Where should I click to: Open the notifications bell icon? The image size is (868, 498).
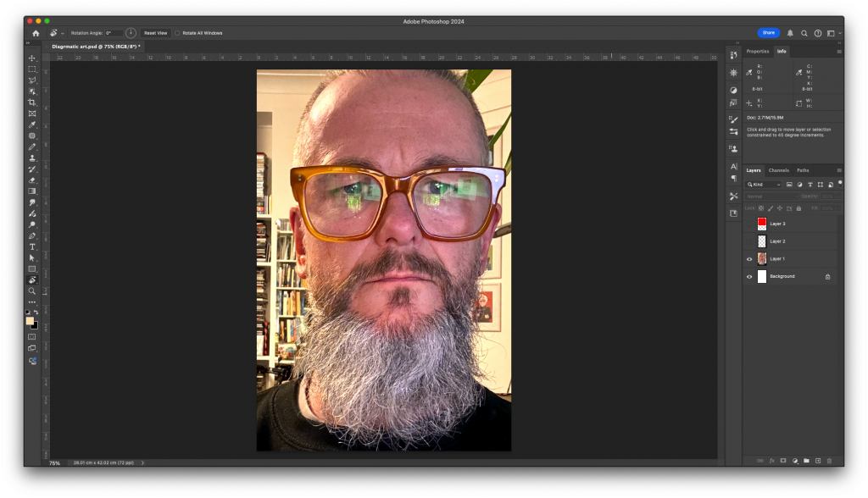point(790,33)
